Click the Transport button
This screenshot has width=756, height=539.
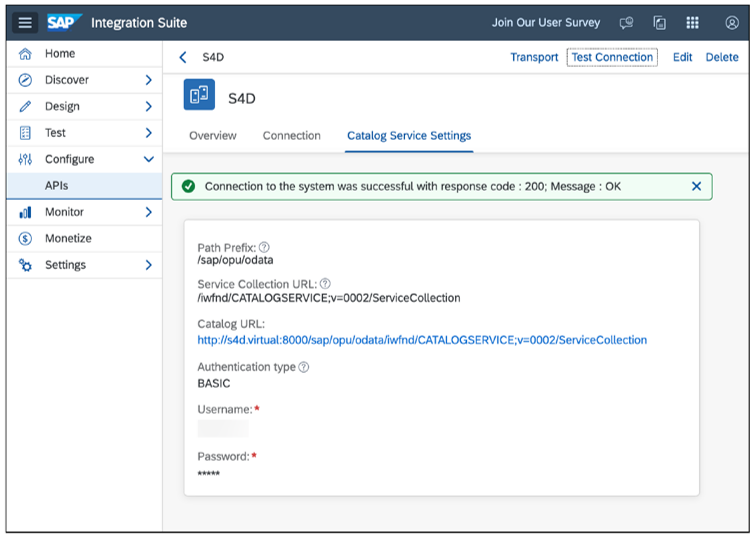click(x=534, y=58)
